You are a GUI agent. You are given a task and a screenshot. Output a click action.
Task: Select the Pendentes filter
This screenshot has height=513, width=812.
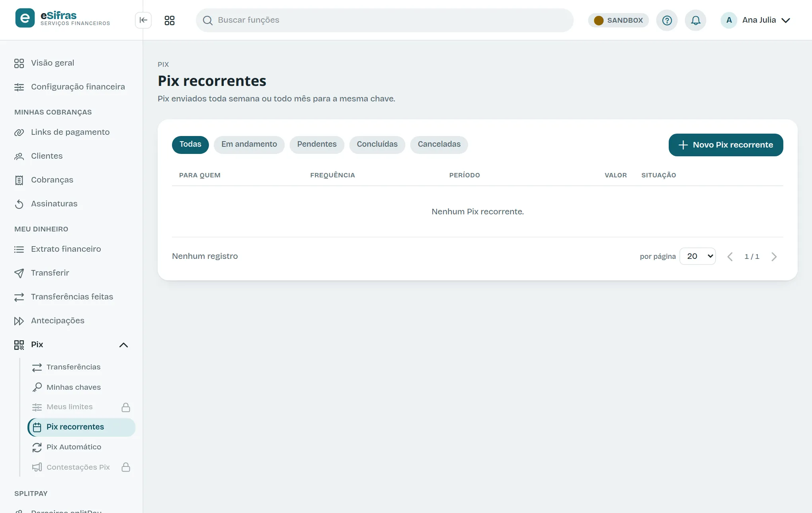[317, 144]
